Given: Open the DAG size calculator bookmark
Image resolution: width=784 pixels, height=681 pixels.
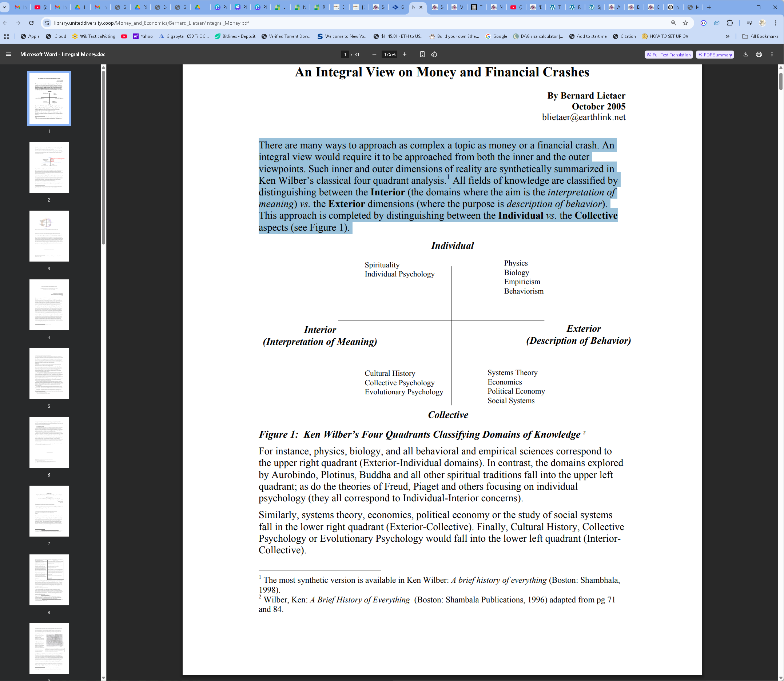Looking at the screenshot, I should pos(538,36).
